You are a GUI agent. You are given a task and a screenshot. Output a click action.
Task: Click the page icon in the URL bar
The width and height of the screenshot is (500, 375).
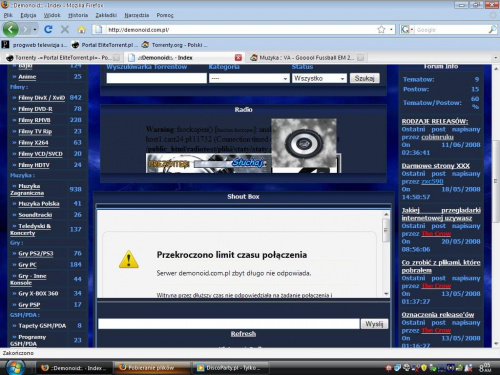click(99, 30)
